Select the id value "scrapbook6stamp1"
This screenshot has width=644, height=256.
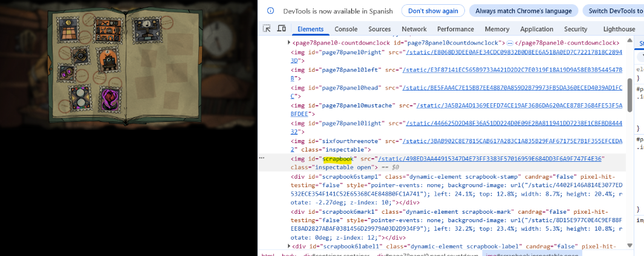(351, 176)
